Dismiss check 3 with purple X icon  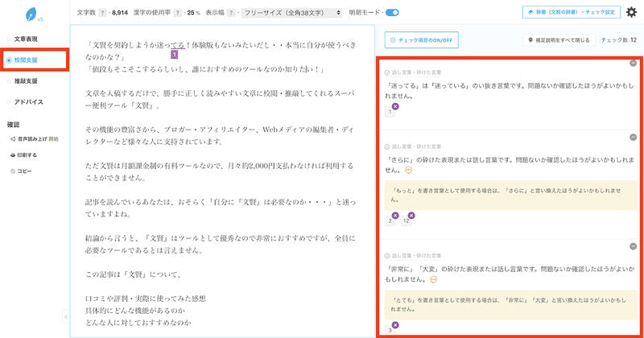click(x=395, y=325)
